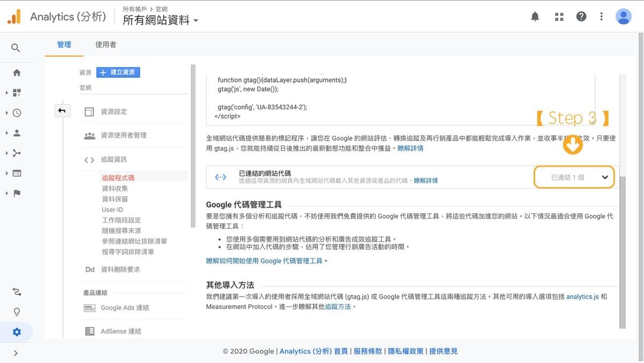Click the 官網 property label under 資源

(85, 87)
